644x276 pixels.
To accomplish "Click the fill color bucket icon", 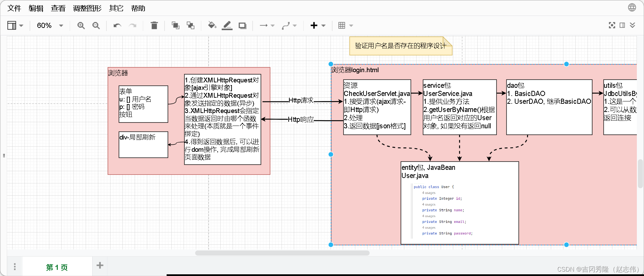I will 212,26.
